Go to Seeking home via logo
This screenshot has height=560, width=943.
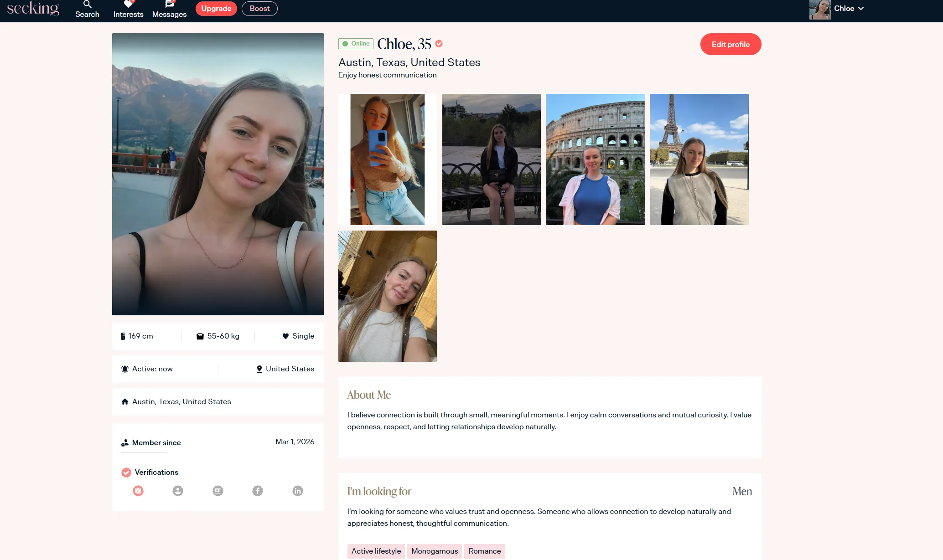33,9
